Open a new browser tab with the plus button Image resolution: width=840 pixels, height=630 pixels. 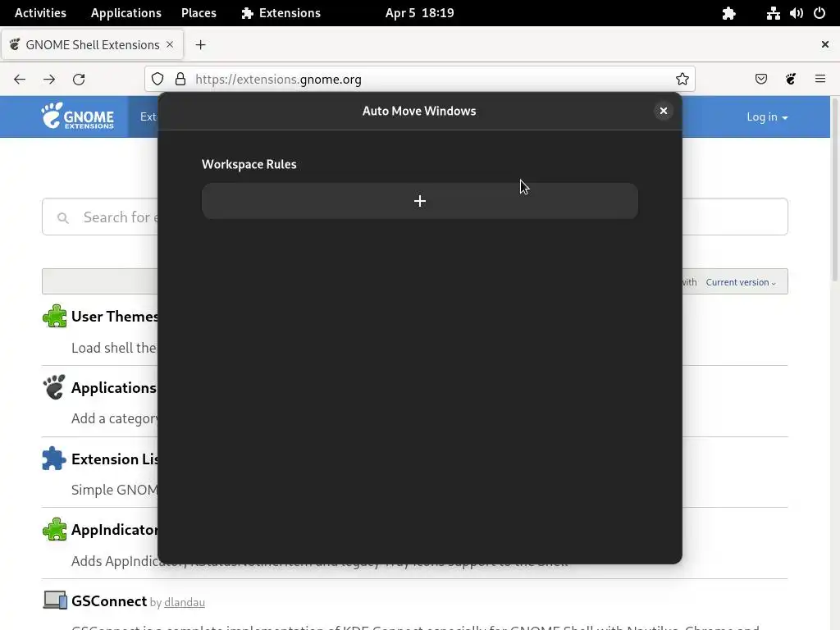[x=200, y=44]
